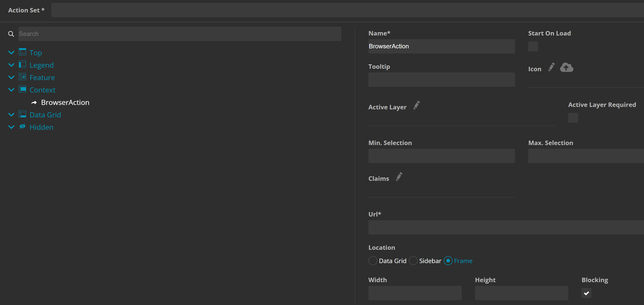Toggle the Feature node chevron

coord(11,77)
